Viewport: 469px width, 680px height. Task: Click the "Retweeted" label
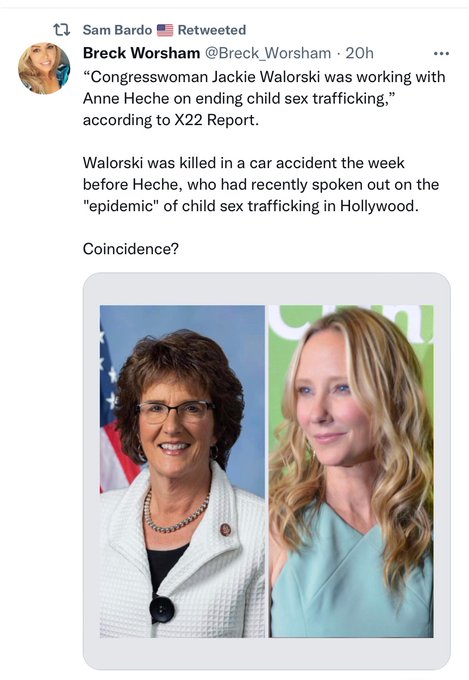coord(212,30)
